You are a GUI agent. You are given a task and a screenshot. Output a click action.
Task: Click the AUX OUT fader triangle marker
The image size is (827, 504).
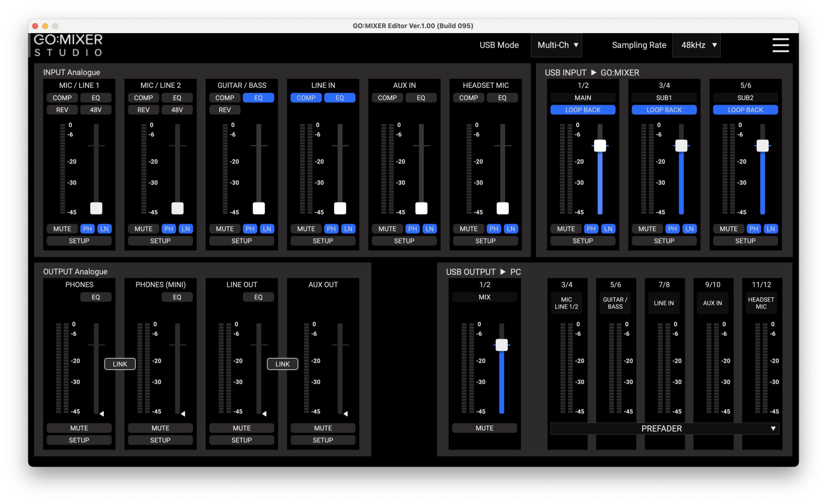click(x=345, y=414)
